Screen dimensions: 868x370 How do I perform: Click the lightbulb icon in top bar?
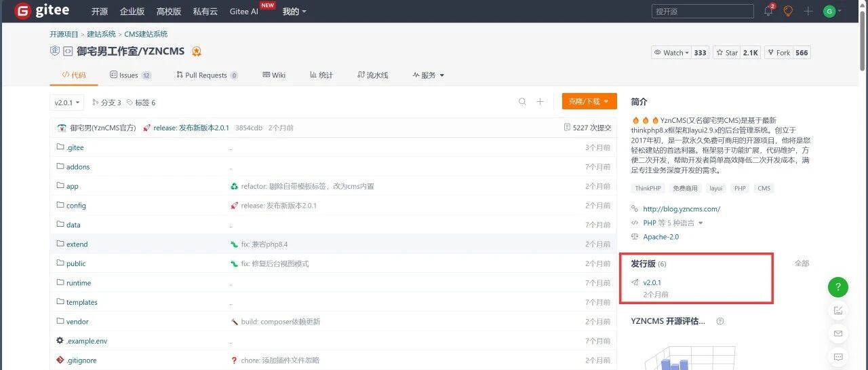pyautogui.click(x=788, y=11)
